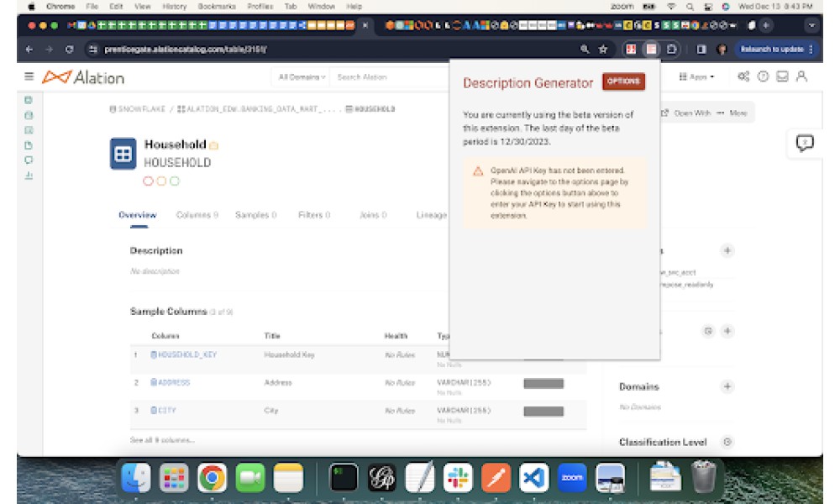Open the Chrome tab search chevron

[x=811, y=25]
